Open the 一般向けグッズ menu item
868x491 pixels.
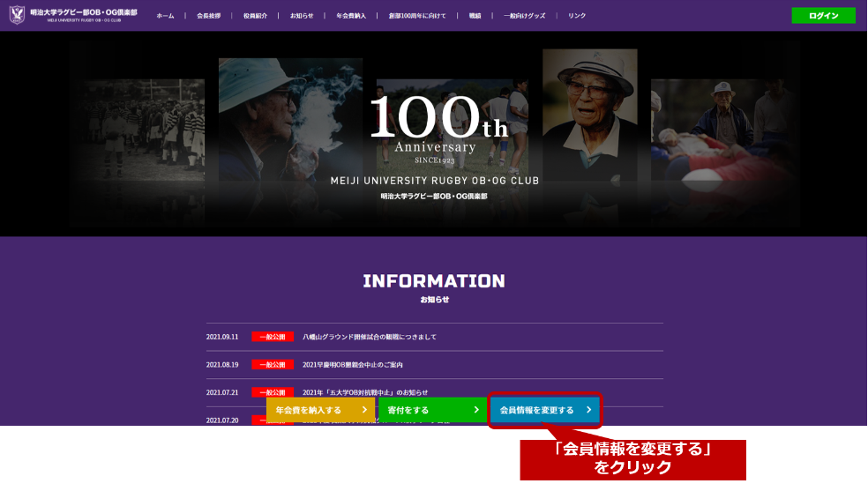pos(524,16)
